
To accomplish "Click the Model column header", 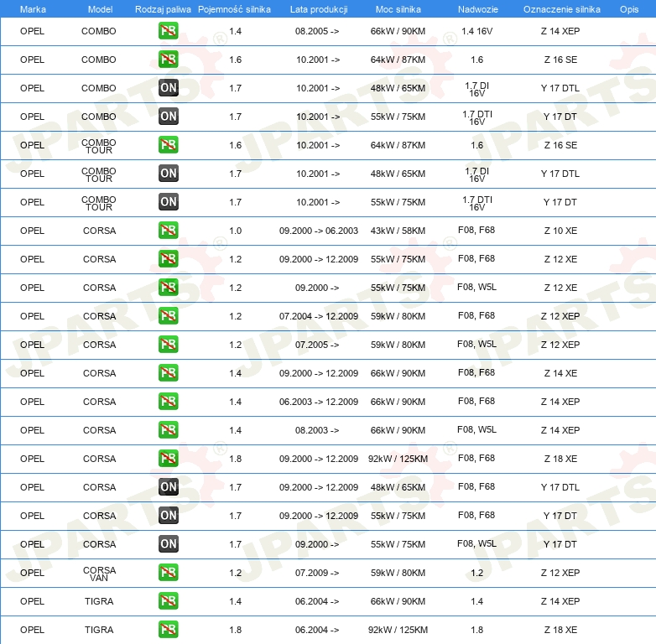I will (100, 9).
